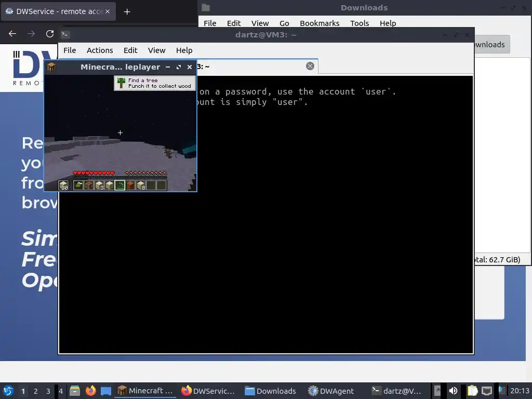This screenshot has height=399, width=532.
Task: Click terminal icon in dartz@VM3 title bar
Action: 65,34
